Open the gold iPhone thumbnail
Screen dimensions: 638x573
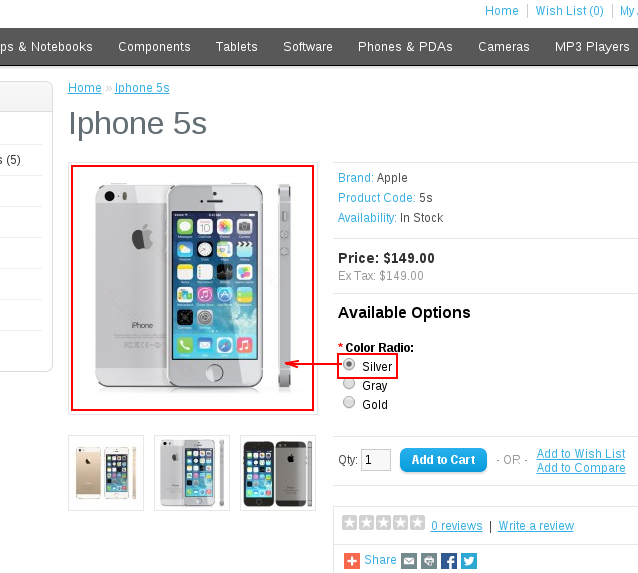tap(106, 473)
